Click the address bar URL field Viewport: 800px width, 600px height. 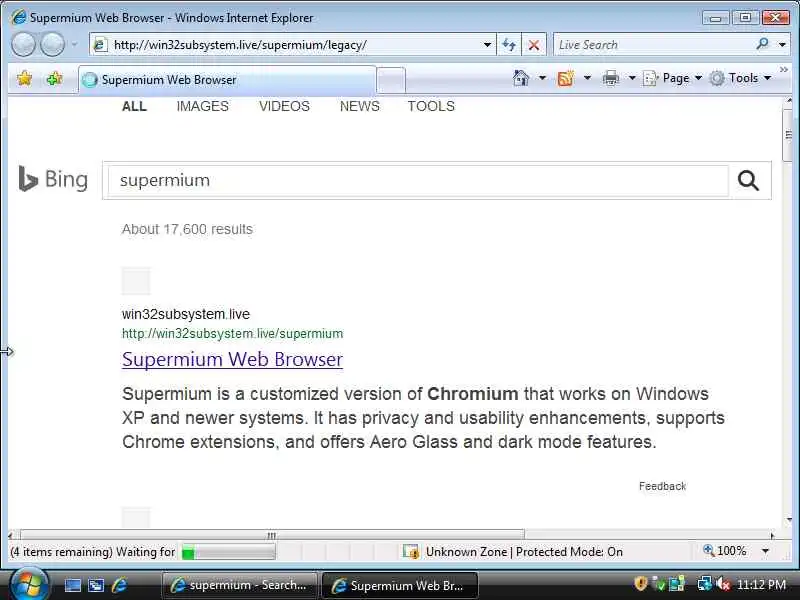[286, 45]
